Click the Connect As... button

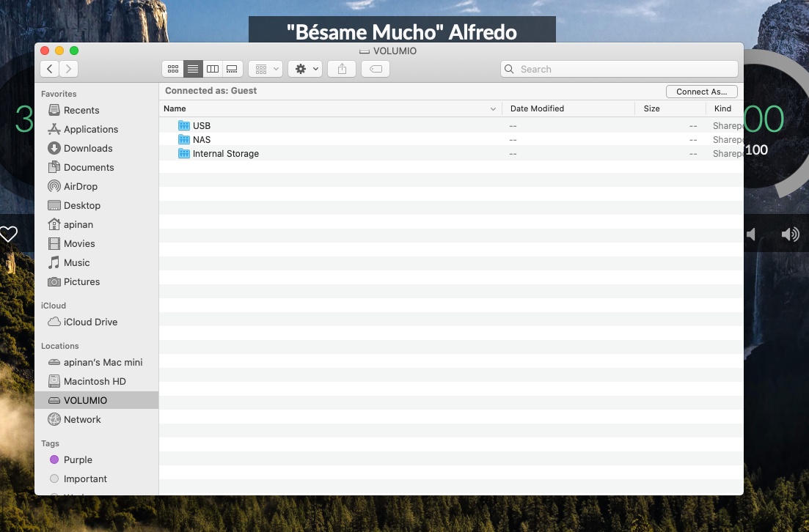702,92
